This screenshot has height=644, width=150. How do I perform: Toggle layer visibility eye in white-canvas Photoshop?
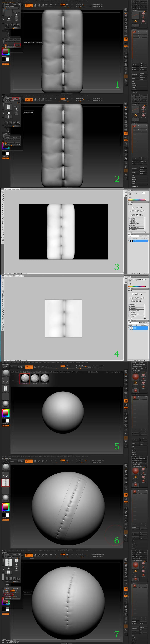click(129, 328)
